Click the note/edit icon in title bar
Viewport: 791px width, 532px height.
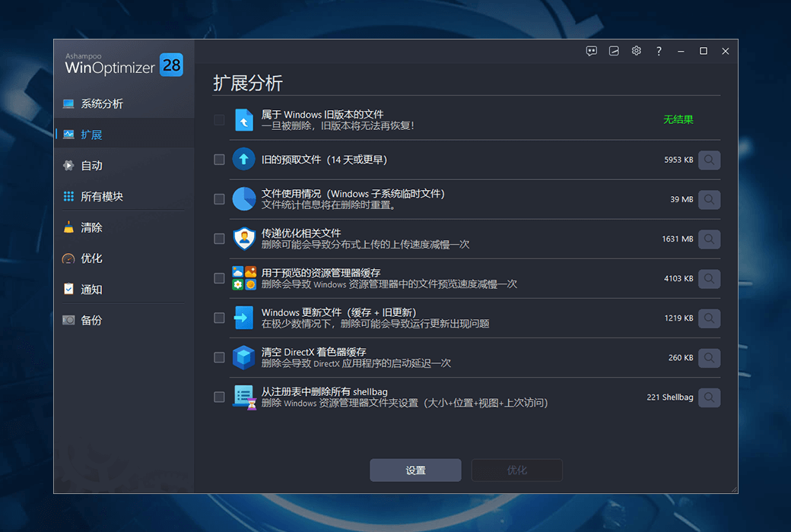click(x=614, y=51)
